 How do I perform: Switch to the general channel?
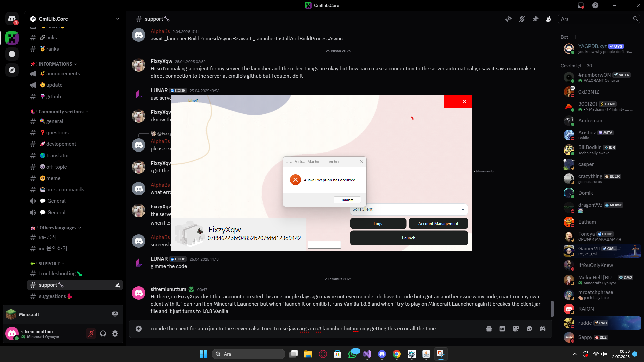(55, 121)
